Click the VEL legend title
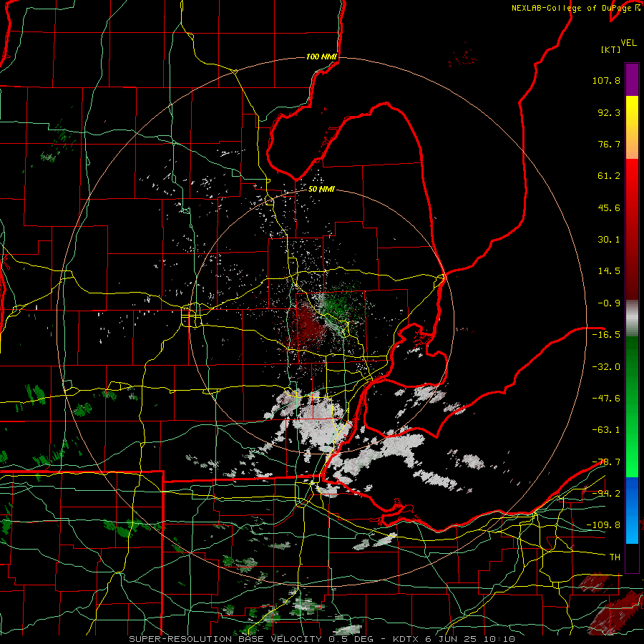644x644 pixels. click(628, 43)
